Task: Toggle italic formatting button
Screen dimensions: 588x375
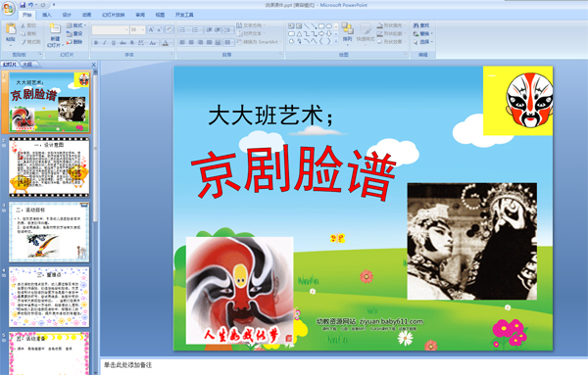Action: [105, 43]
